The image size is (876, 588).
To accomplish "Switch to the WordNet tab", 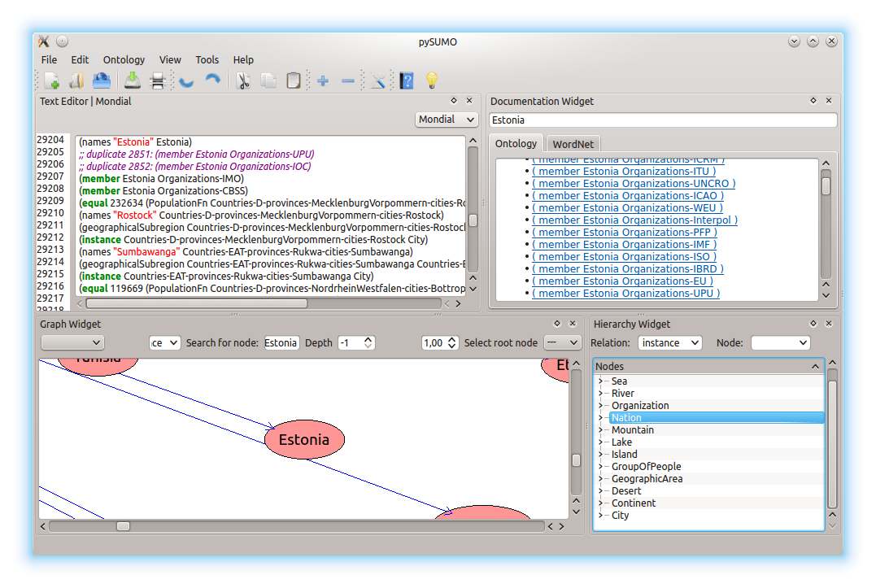I will (573, 144).
